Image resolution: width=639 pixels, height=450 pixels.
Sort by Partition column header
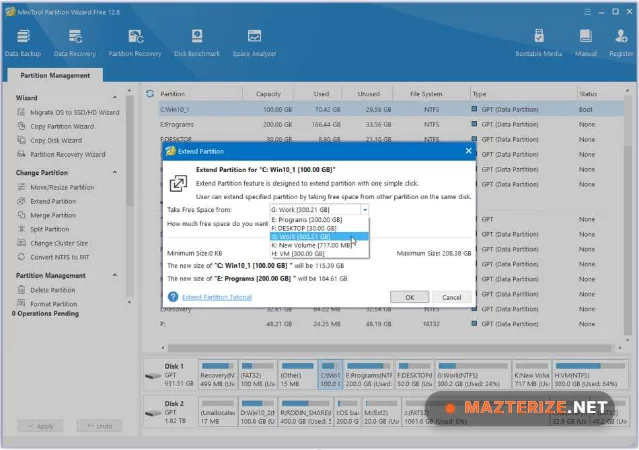[x=200, y=94]
